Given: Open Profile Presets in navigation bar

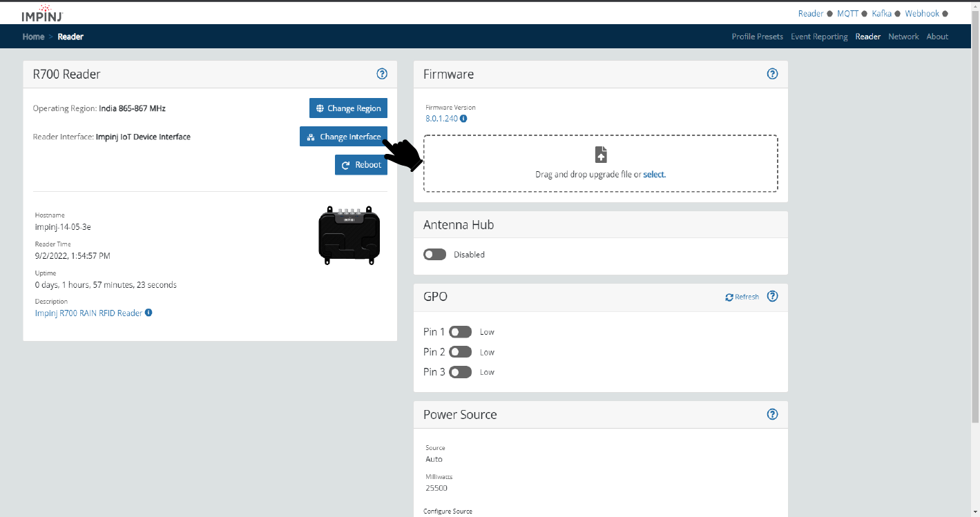Looking at the screenshot, I should (757, 37).
